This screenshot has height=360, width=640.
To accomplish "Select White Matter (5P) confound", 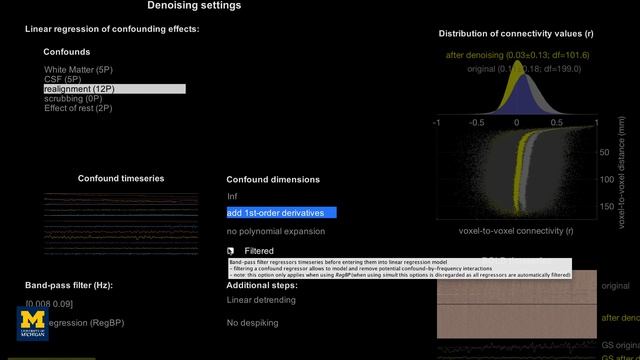I will coord(78,70).
